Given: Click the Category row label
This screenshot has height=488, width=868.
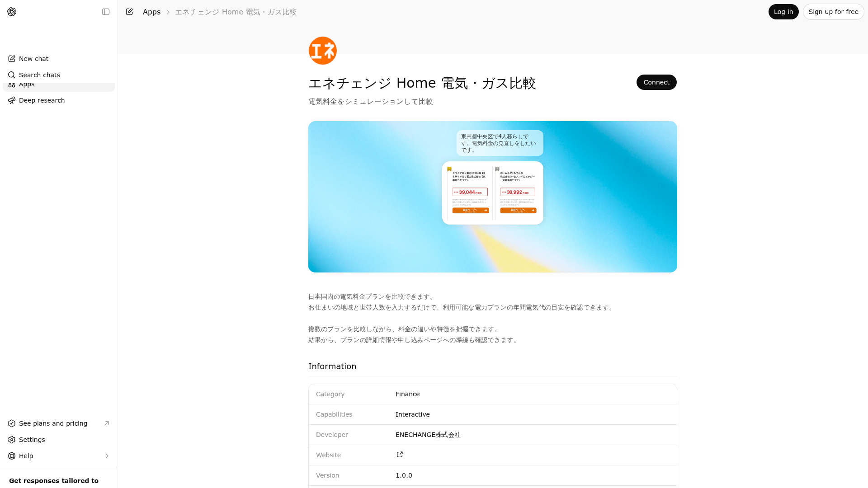Looking at the screenshot, I should coord(330,394).
